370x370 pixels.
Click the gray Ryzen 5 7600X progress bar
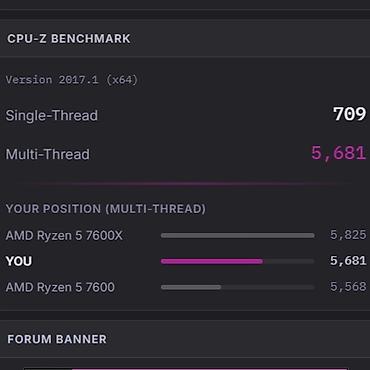click(237, 236)
